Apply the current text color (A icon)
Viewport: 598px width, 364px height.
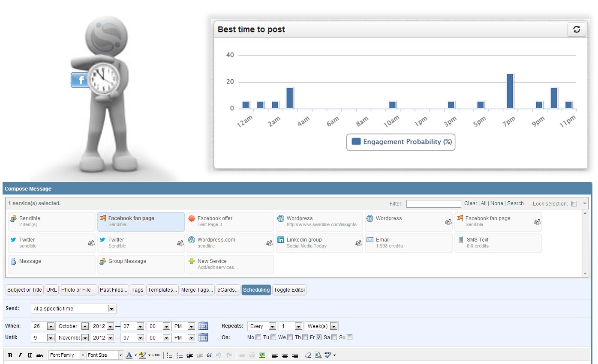coord(129,355)
